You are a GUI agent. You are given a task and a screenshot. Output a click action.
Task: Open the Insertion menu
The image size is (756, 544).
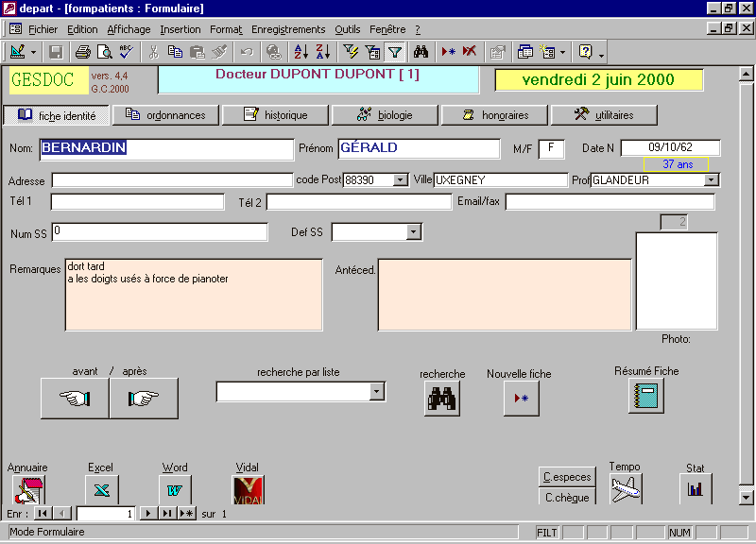tap(180, 29)
